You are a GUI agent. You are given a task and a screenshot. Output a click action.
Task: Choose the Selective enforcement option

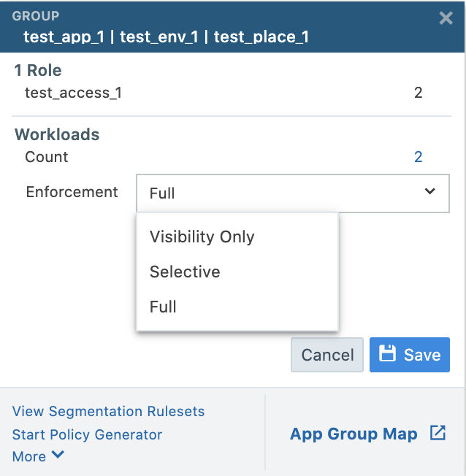[185, 272]
